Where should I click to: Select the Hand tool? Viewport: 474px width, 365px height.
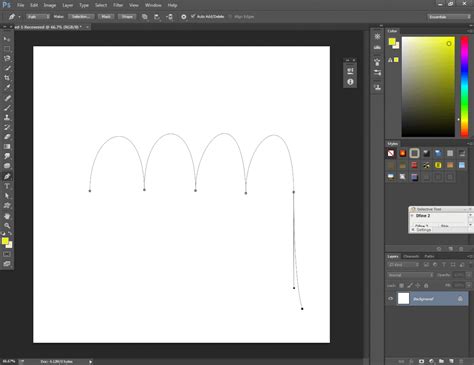7,216
